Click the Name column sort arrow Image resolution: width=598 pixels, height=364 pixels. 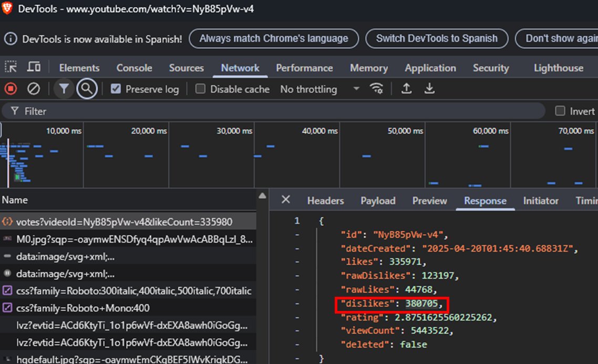(x=262, y=196)
